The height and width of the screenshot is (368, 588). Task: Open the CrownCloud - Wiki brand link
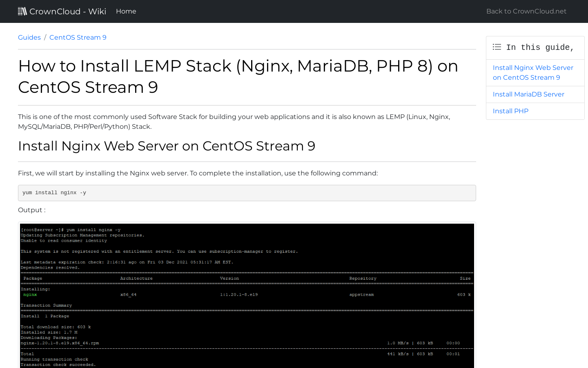62,11
